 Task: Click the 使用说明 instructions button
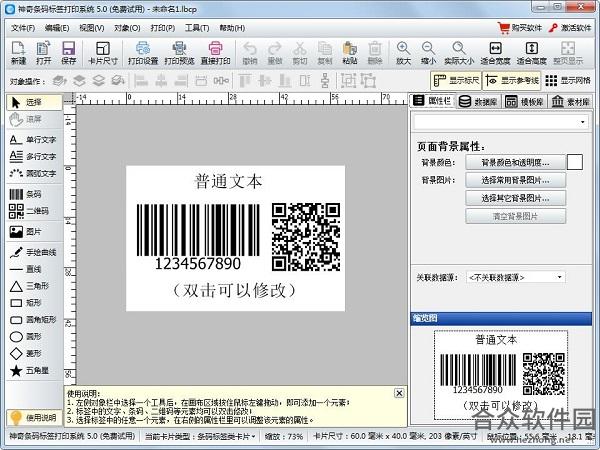point(34,417)
